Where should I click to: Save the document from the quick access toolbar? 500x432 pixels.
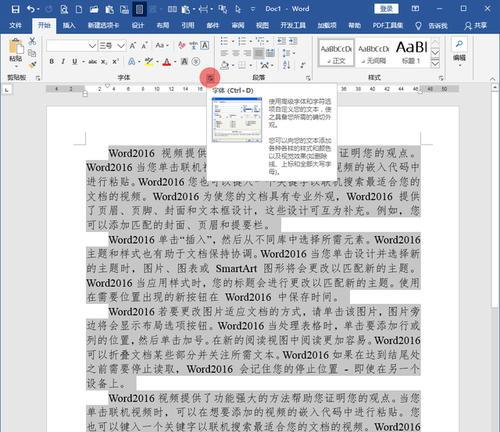click(x=15, y=9)
